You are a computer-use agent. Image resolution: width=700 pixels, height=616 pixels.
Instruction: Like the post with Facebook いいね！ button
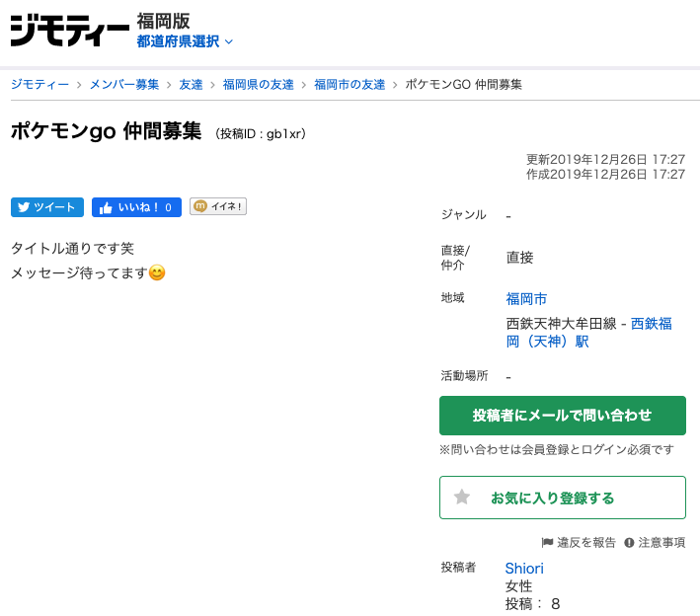click(x=136, y=207)
